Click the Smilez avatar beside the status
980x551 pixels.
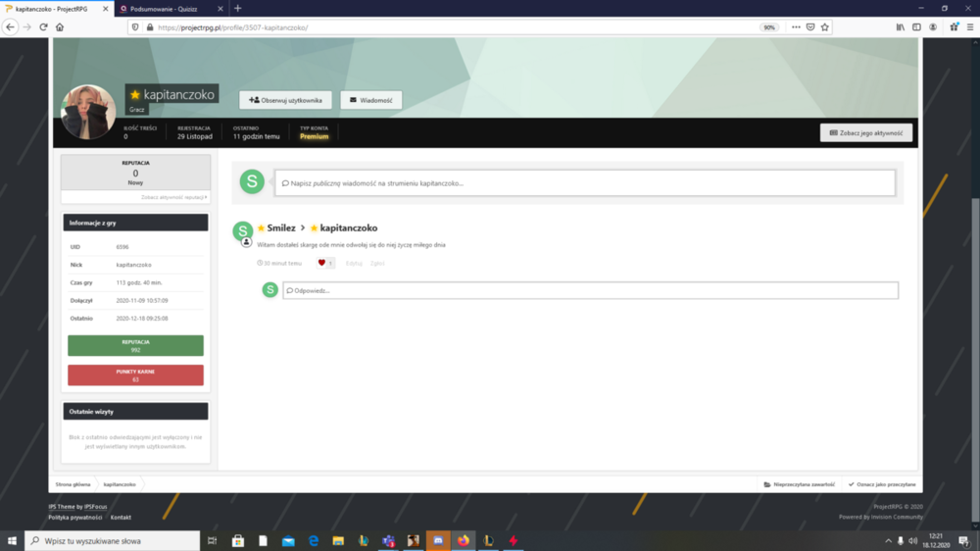[x=242, y=230]
